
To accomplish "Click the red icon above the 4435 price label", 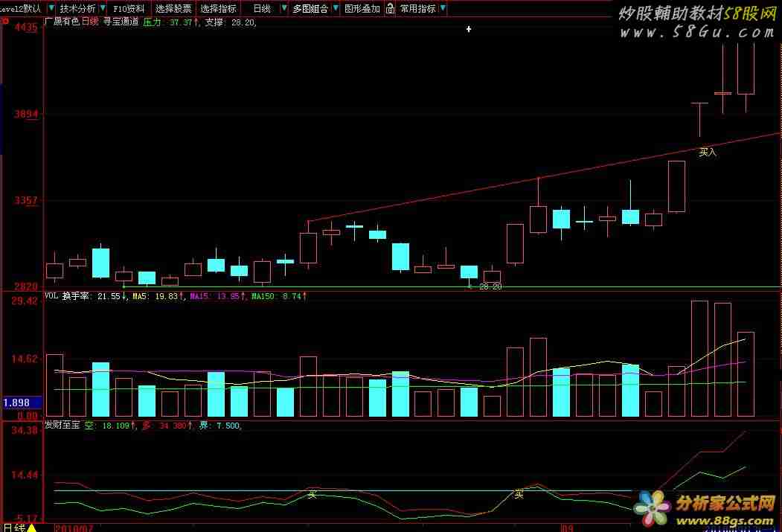I will 4,21.
